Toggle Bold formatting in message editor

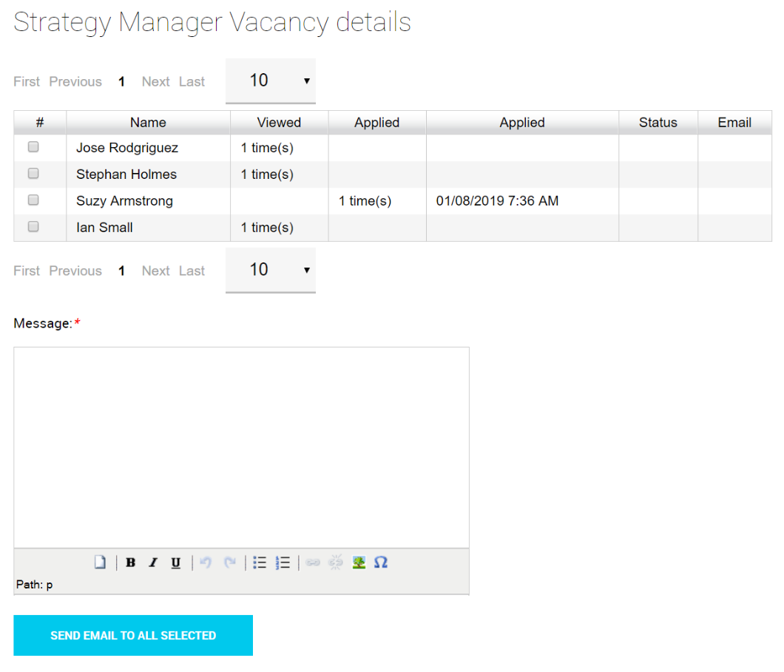click(130, 562)
